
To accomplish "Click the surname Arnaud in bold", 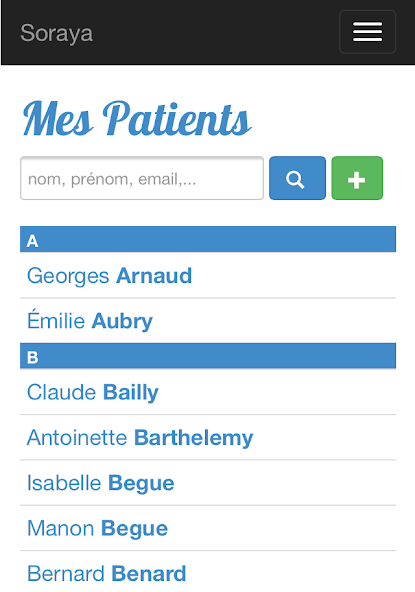I will [x=154, y=276].
